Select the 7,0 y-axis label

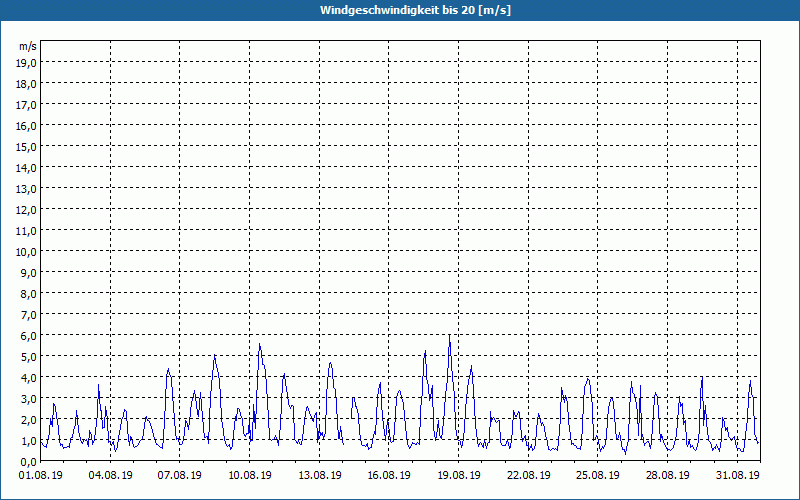pyautogui.click(x=30, y=315)
